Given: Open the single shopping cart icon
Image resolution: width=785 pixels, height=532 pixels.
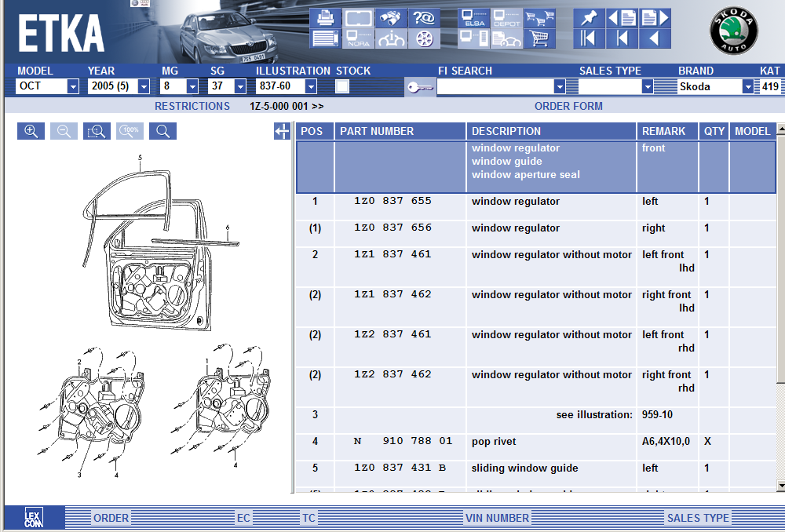Looking at the screenshot, I should pos(539,38).
